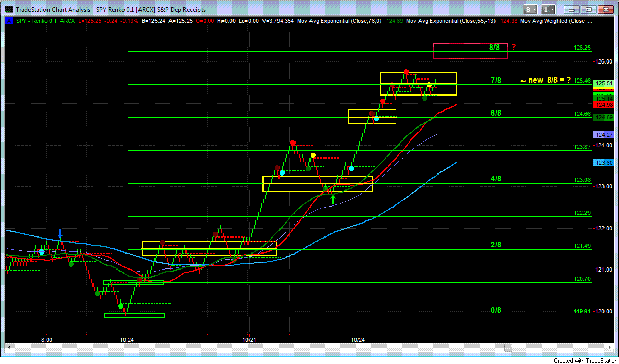619x364 pixels.
Task: Click the TradeStation window icon in title bar
Action: 9,9
